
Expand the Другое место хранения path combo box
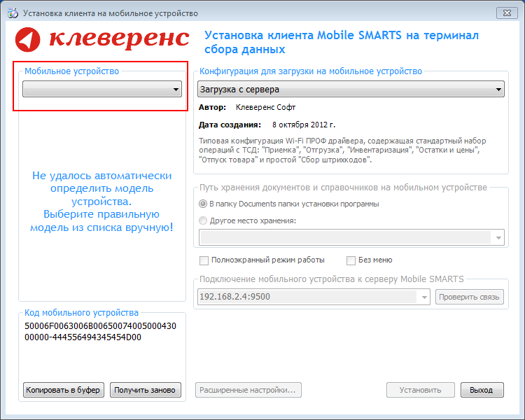tap(498, 238)
